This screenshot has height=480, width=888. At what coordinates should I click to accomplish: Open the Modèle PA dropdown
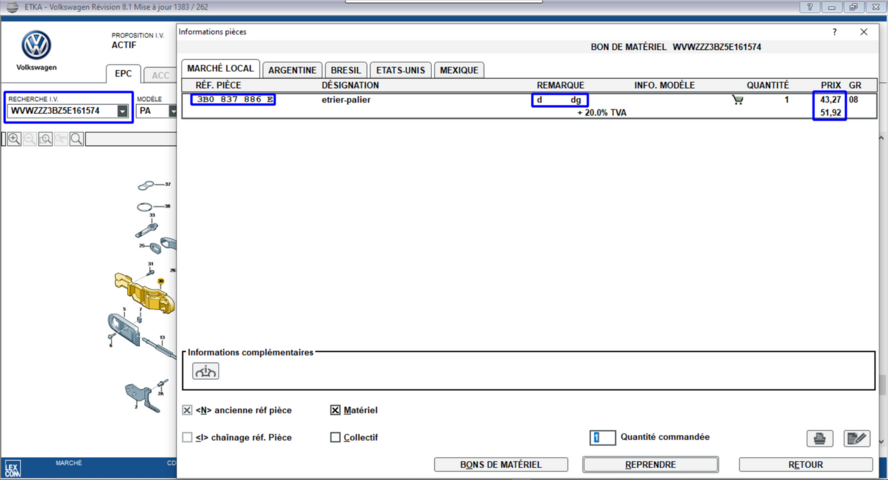click(173, 111)
